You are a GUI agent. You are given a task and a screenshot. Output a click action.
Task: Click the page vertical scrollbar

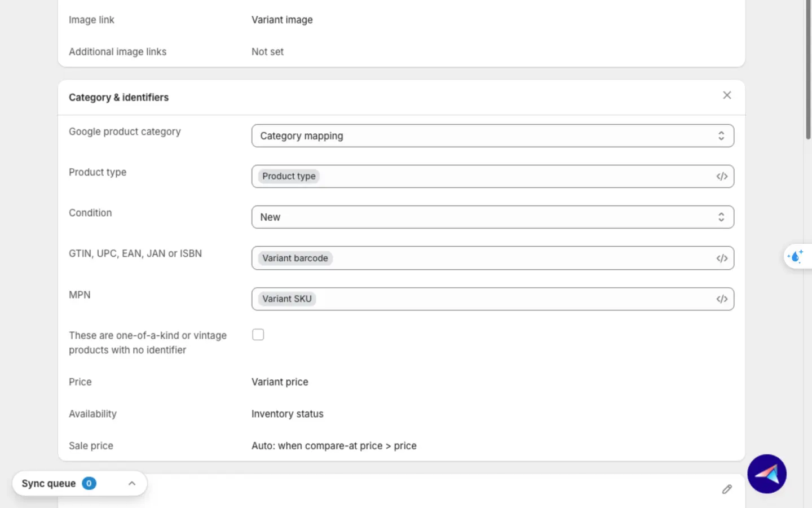click(808, 71)
